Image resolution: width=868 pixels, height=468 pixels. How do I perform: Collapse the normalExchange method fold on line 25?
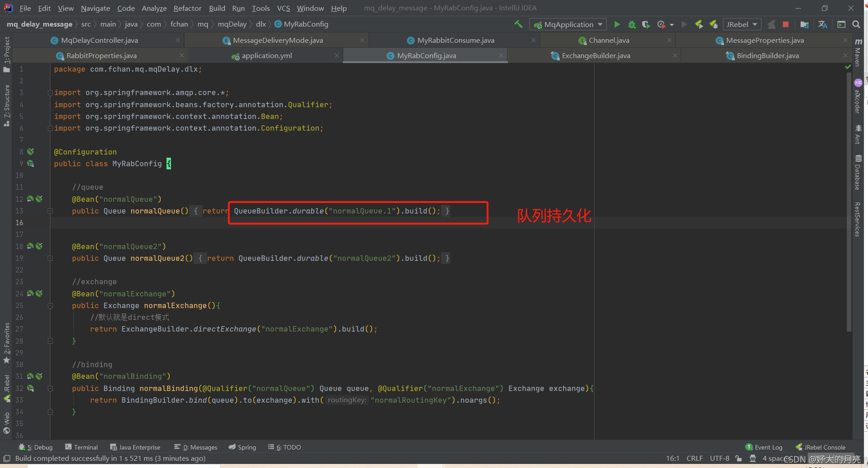click(50, 305)
